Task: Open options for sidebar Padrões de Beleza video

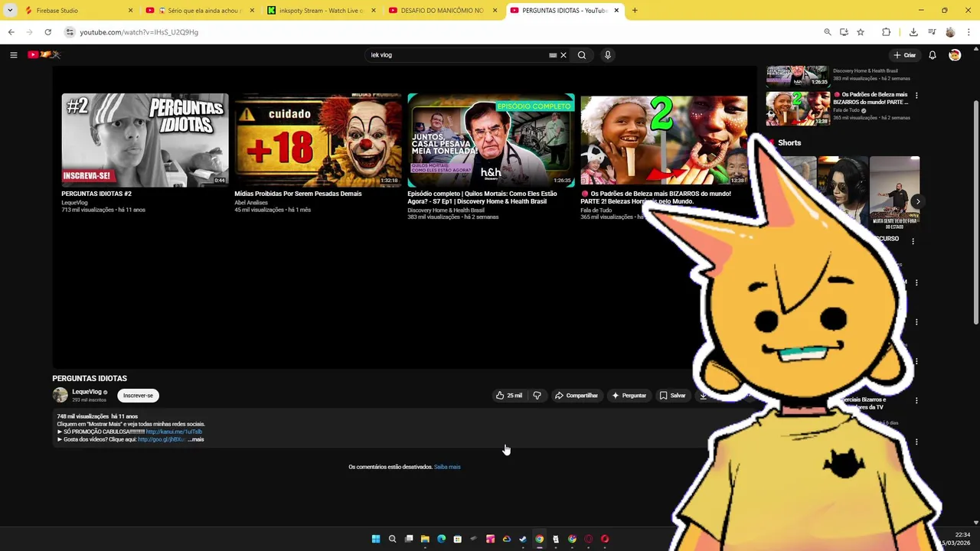Action: pyautogui.click(x=916, y=96)
